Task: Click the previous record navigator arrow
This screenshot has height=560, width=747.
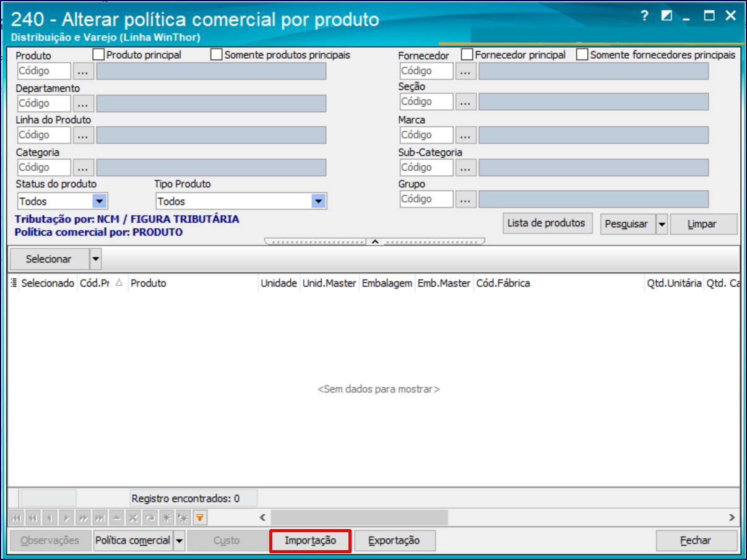Action: 50,517
